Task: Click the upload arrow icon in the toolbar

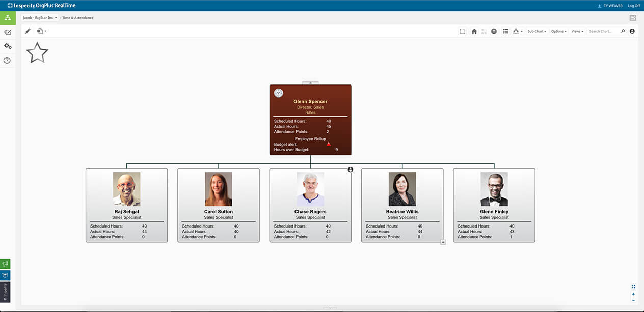Action: point(493,31)
